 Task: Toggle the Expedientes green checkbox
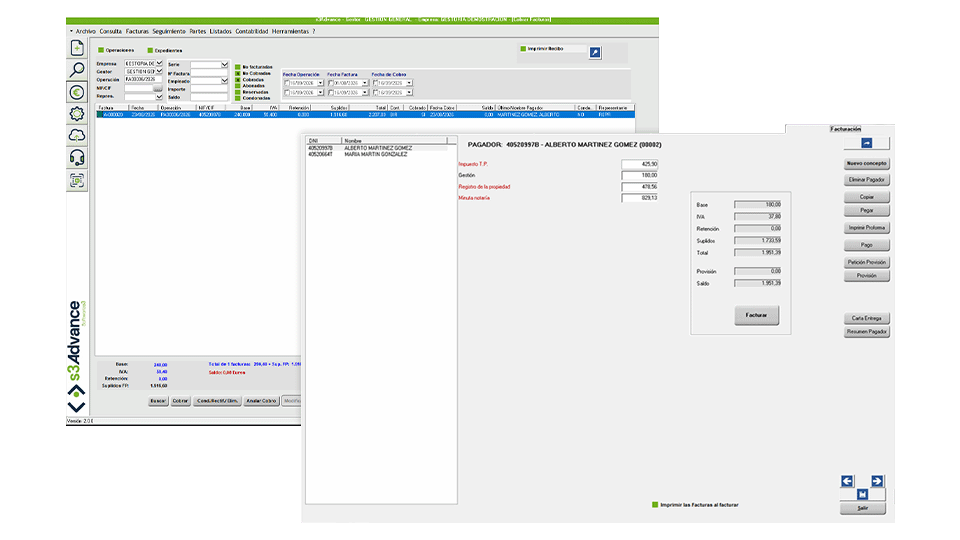(150, 50)
